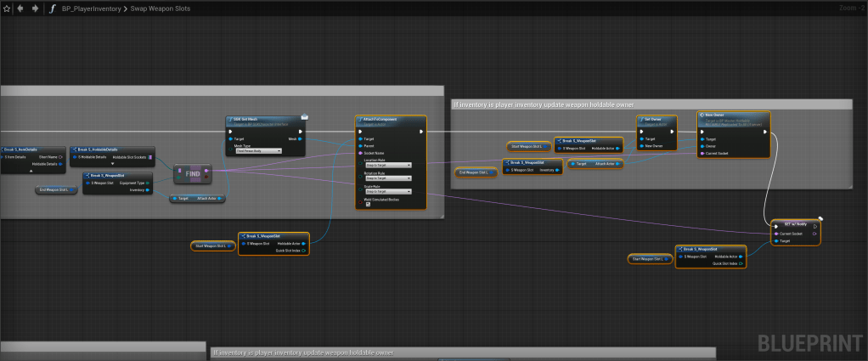This screenshot has height=361, width=868.
Task: Expand the Break S_ItemDetails node arrow
Action: pyautogui.click(x=32, y=170)
